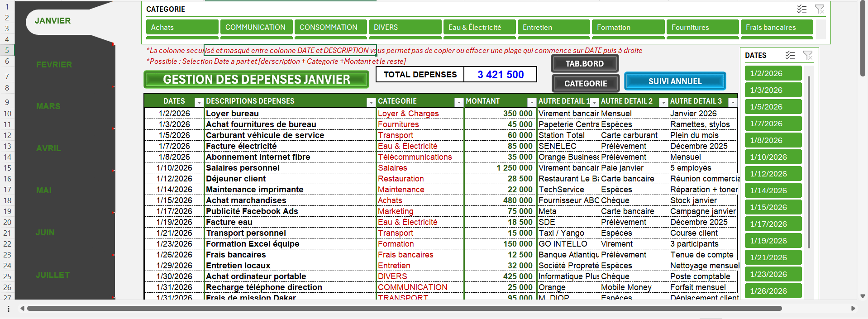The image size is (868, 319).
Task: Select 1/2/2026 in DATES slicer
Action: coord(773,73)
